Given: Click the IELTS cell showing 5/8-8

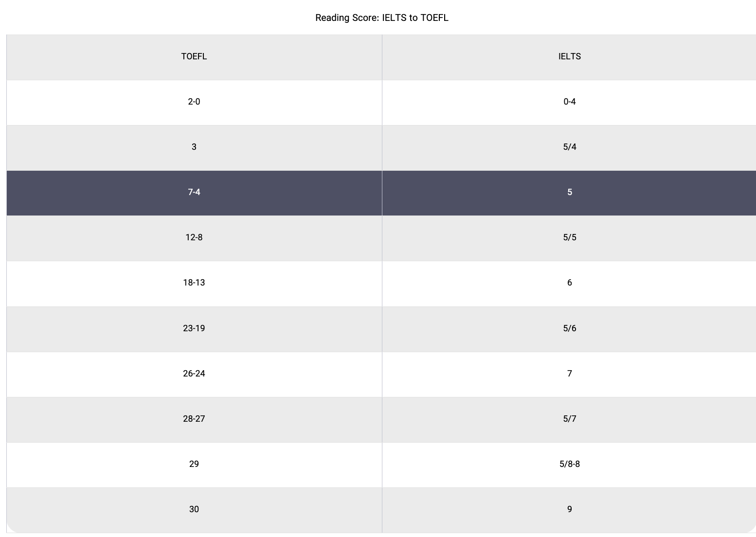Looking at the screenshot, I should click(x=569, y=464).
